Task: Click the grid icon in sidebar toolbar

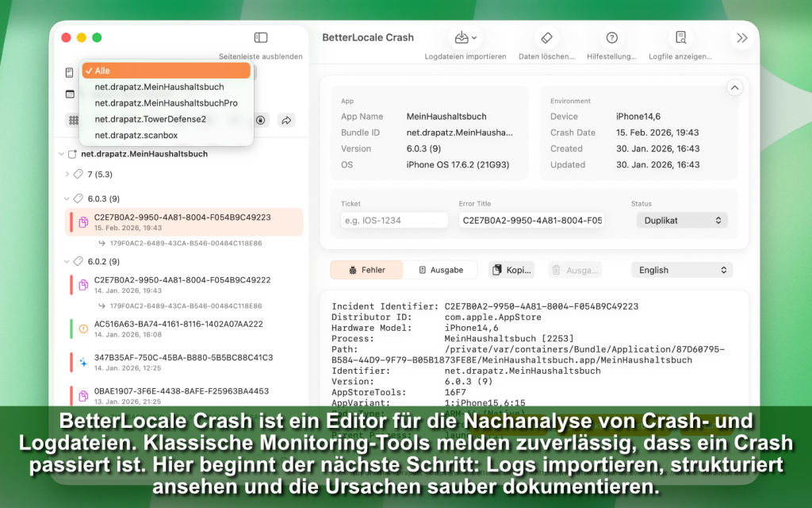Action: point(73,120)
